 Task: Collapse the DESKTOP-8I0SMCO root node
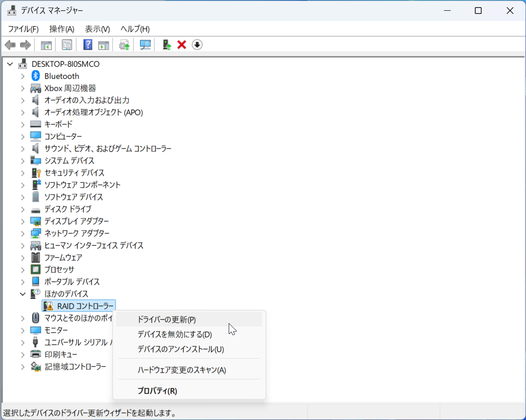coord(10,64)
